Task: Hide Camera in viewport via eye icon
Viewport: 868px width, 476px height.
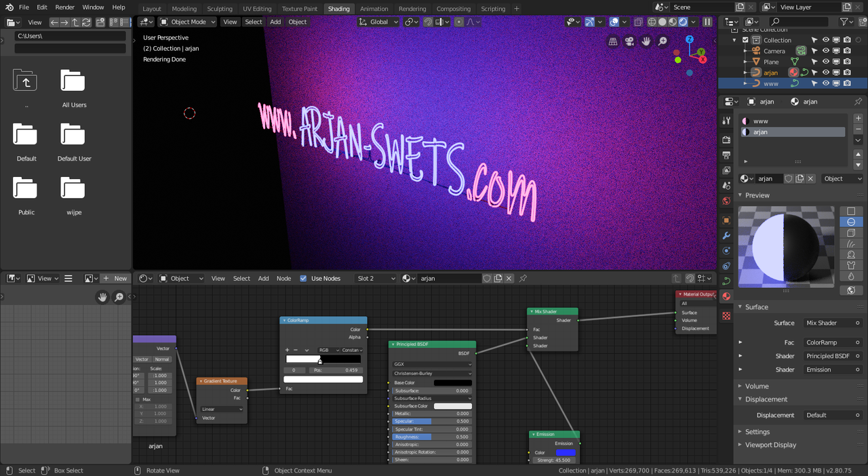Action: click(825, 51)
